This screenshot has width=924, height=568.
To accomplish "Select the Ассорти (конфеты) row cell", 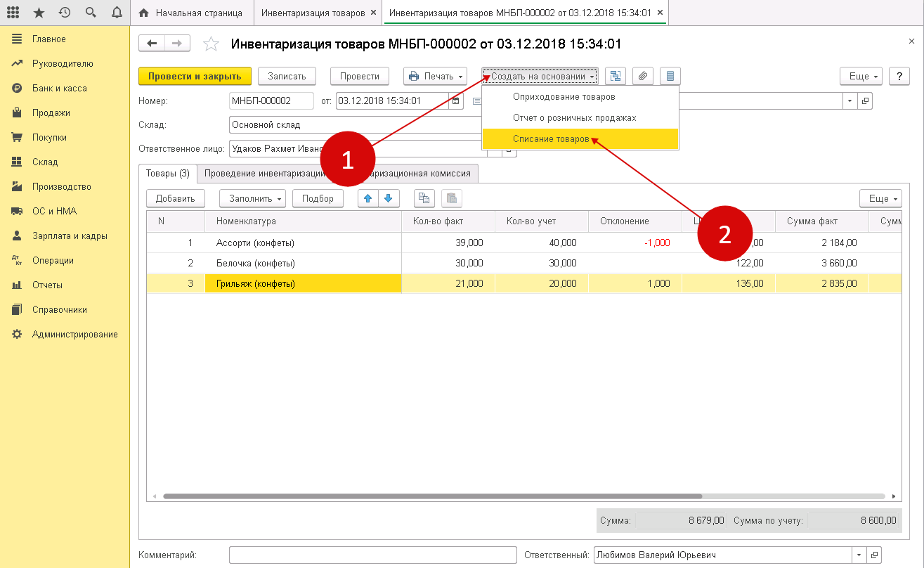I will [x=304, y=243].
